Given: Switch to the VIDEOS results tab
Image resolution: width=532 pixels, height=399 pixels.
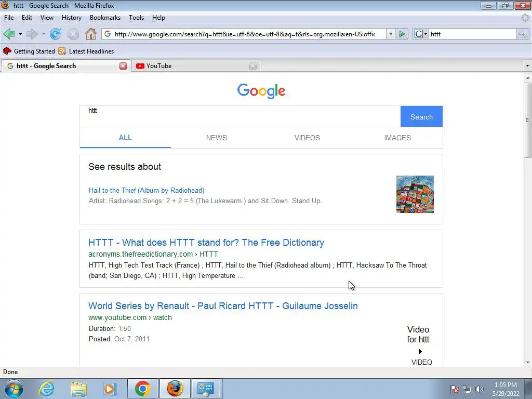Looking at the screenshot, I should pos(307,138).
